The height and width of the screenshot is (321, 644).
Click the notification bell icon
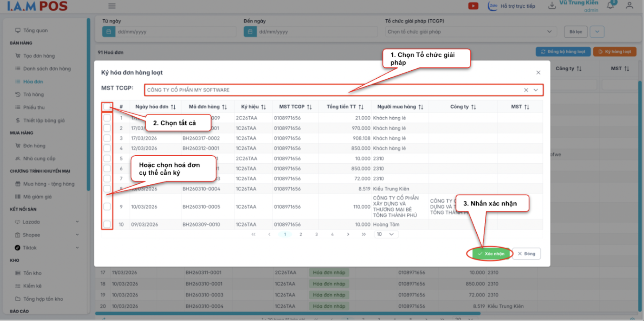pos(610,5)
